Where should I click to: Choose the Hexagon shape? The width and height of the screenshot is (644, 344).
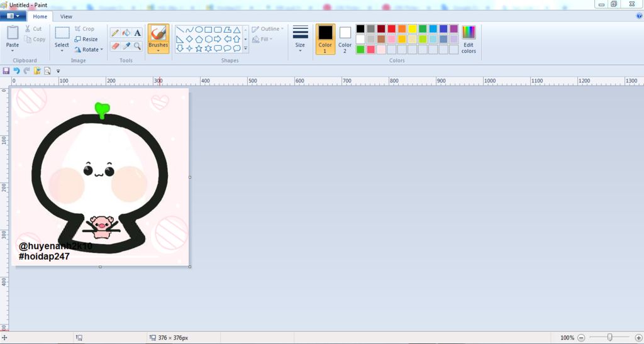click(x=208, y=40)
